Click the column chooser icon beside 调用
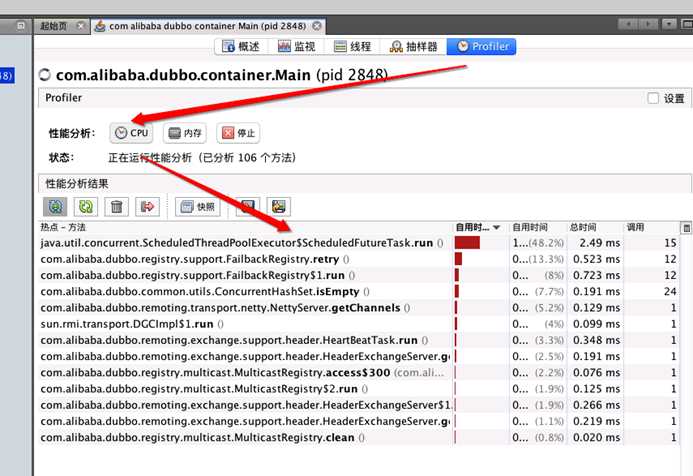The width and height of the screenshot is (693, 476). coord(686,228)
